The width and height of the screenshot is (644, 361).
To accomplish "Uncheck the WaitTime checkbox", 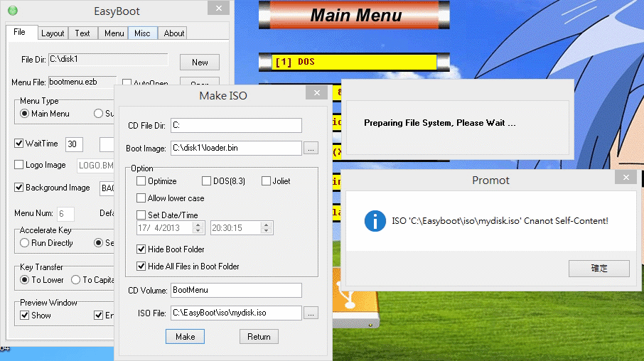I will (19, 144).
